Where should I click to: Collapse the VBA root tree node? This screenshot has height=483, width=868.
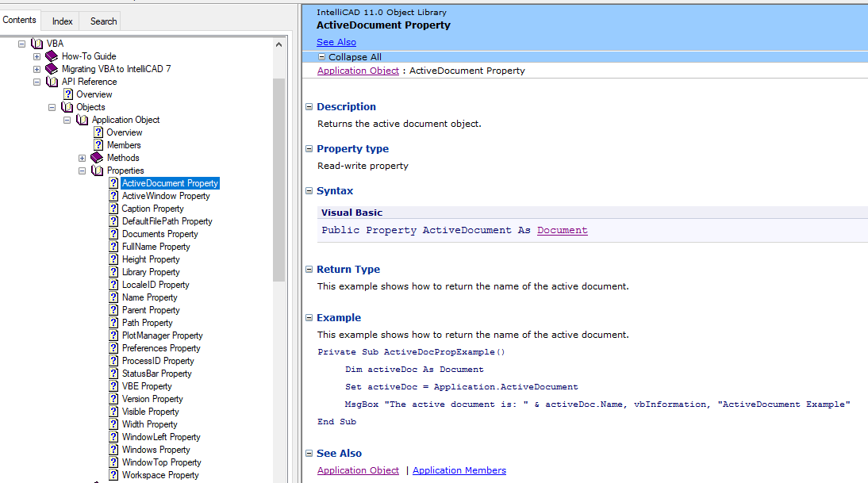pos(21,43)
